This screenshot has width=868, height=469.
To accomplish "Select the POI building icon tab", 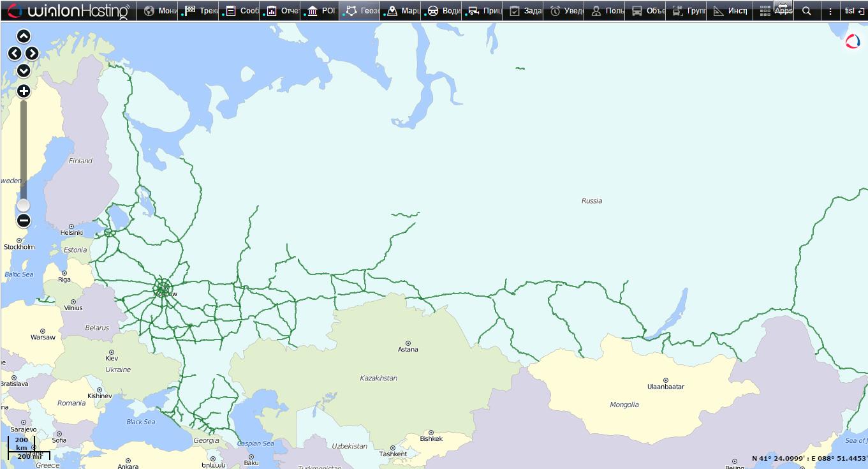I will [x=322, y=11].
